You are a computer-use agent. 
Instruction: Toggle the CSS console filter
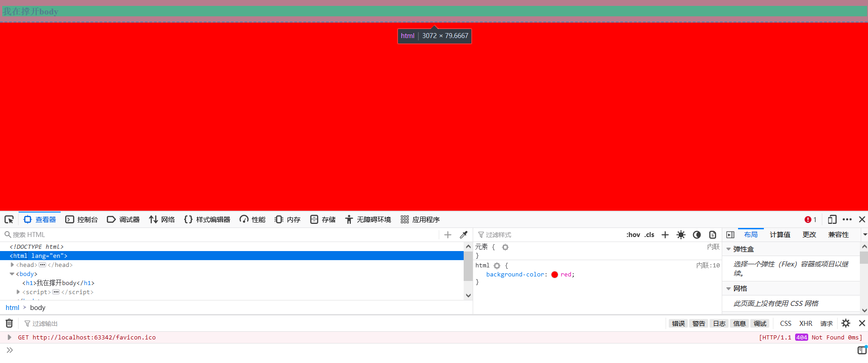[786, 324]
